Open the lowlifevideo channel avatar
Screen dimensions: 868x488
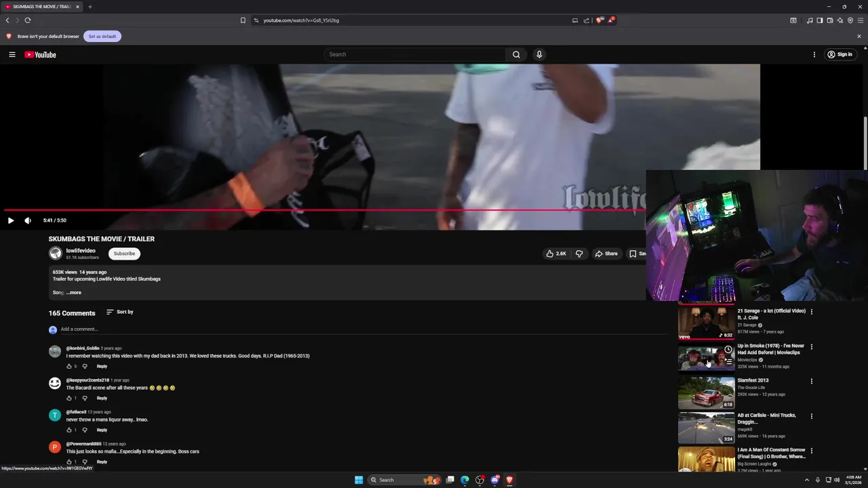click(x=55, y=253)
